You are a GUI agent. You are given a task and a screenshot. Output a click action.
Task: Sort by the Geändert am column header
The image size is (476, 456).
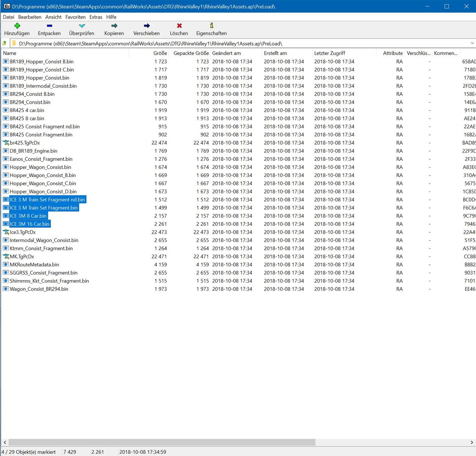coord(226,53)
